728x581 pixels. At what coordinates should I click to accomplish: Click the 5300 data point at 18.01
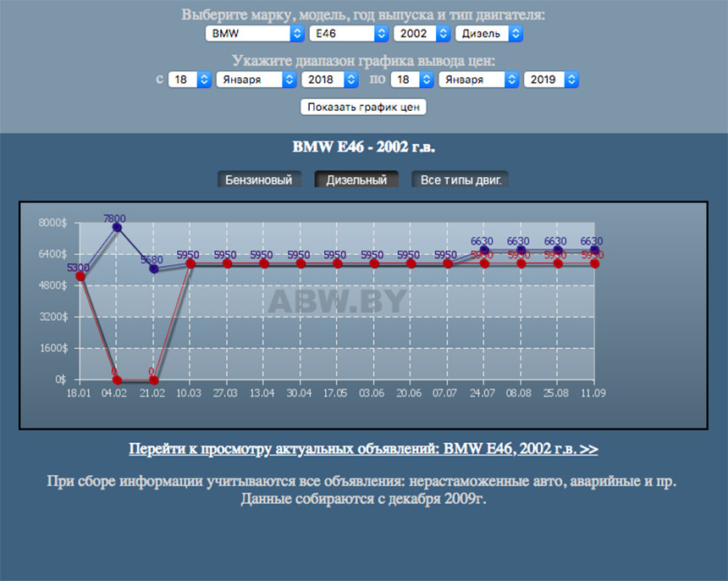point(80,276)
